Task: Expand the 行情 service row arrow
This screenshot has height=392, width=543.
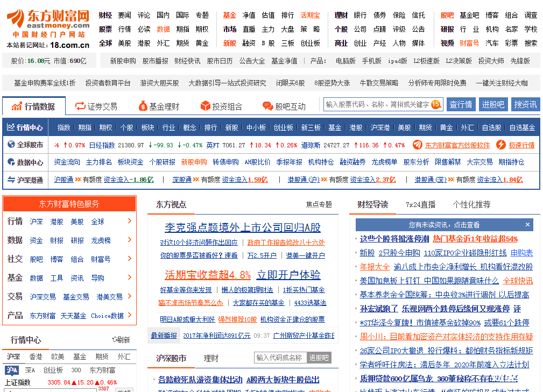Action: pos(130,221)
